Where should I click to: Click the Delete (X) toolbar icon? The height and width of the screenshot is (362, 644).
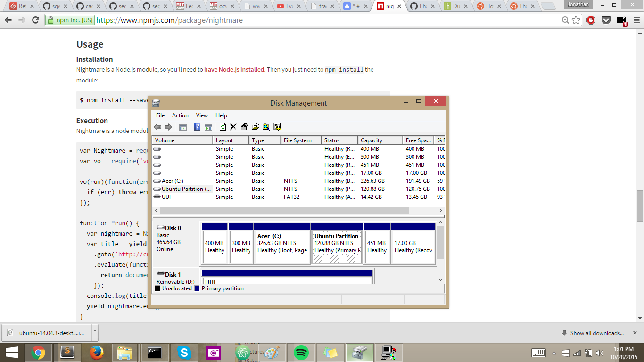(233, 127)
